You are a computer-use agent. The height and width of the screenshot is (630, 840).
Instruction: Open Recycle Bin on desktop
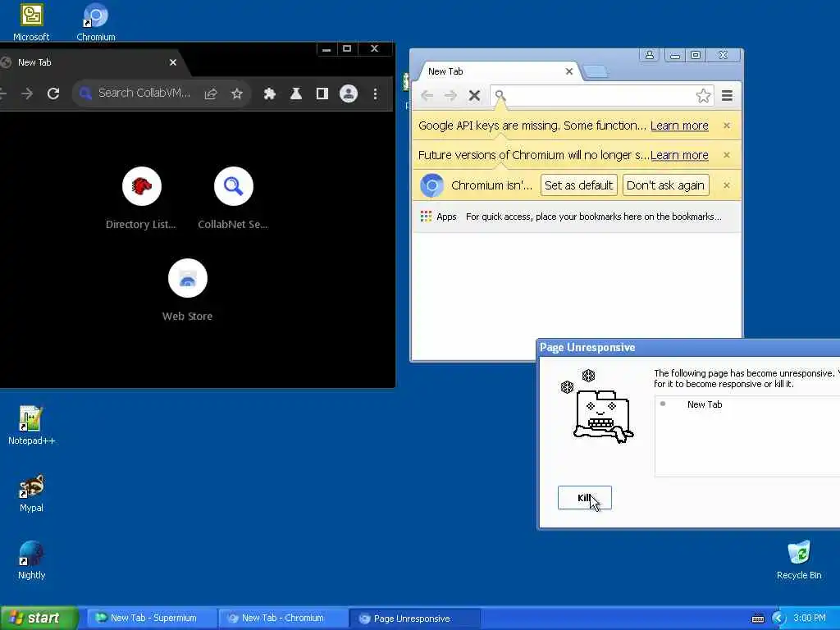pos(799,560)
